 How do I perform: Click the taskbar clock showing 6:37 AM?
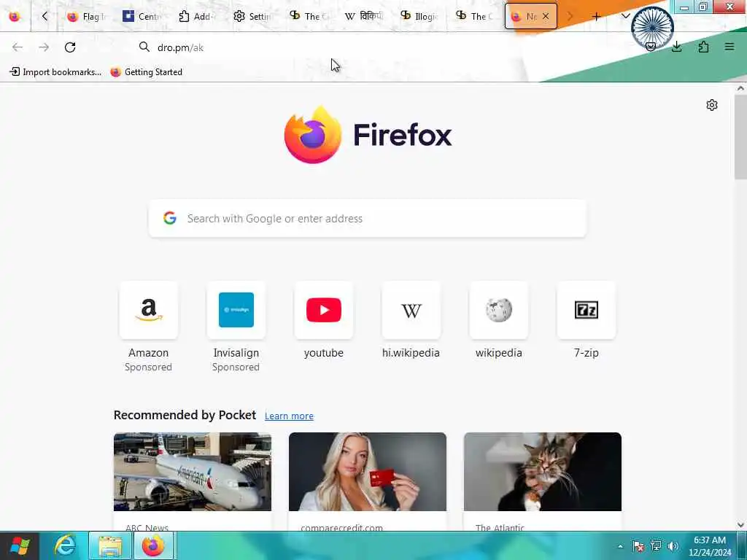pyautogui.click(x=710, y=546)
